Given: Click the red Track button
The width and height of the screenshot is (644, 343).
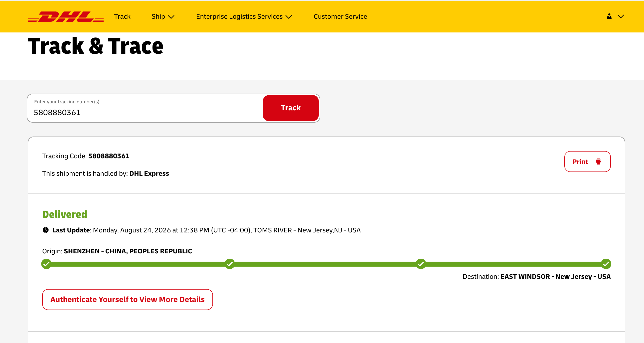Looking at the screenshot, I should click(291, 108).
